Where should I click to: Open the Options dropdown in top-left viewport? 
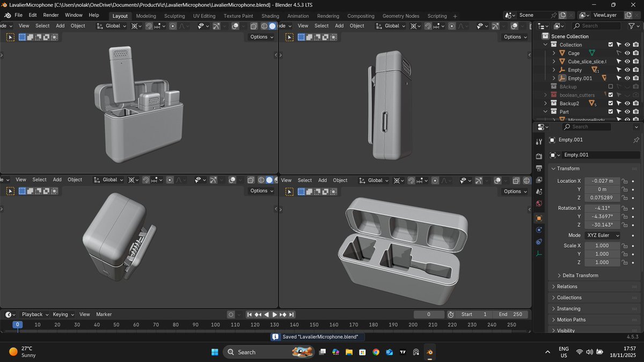click(262, 37)
